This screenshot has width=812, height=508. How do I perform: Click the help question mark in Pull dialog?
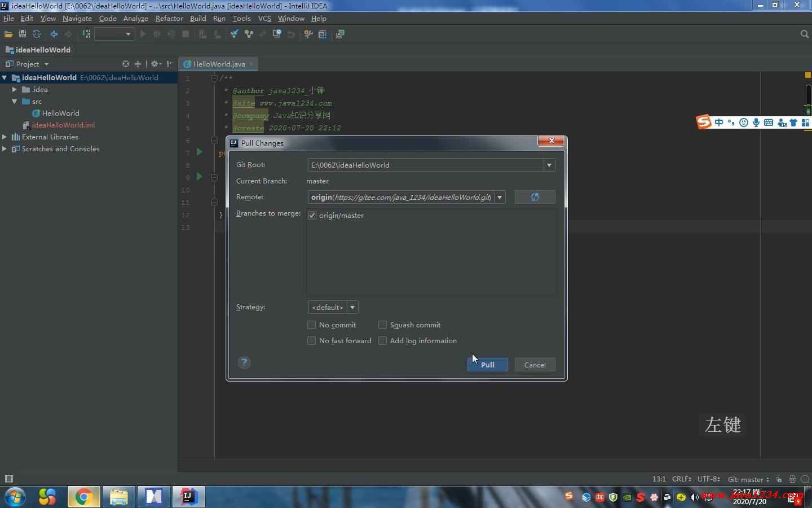[x=244, y=362]
